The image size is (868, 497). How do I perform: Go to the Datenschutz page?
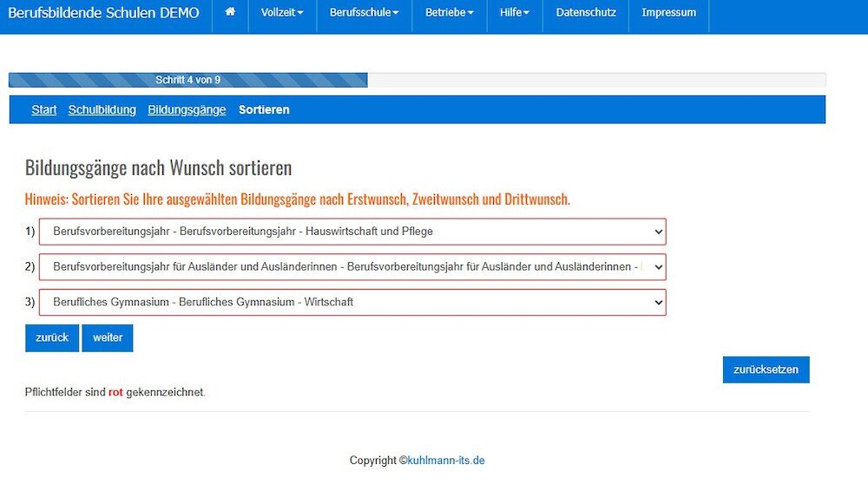click(586, 13)
